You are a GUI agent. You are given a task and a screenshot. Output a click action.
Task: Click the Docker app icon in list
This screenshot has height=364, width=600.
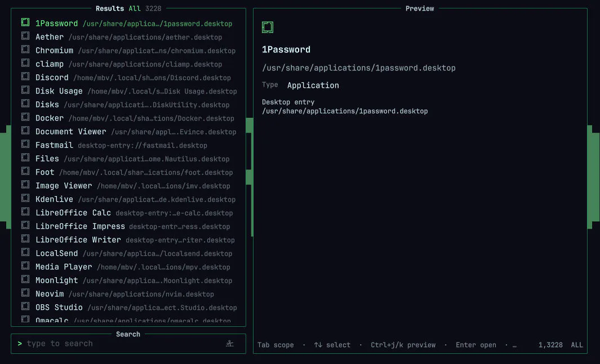click(x=25, y=117)
